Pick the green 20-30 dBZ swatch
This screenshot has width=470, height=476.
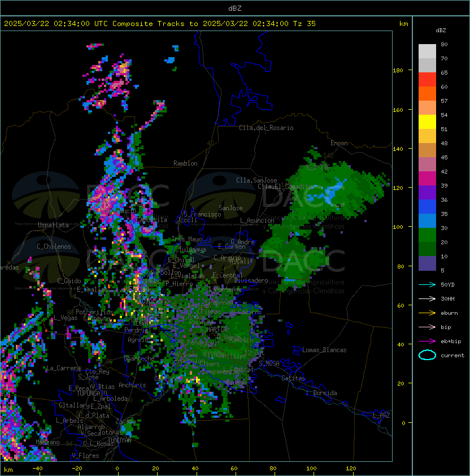click(427, 235)
